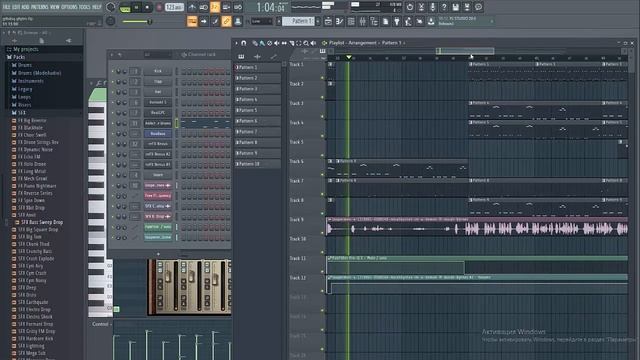This screenshot has width=640, height=360.
Task: Toggle the browser view icon in toolbar
Action: [x=373, y=21]
